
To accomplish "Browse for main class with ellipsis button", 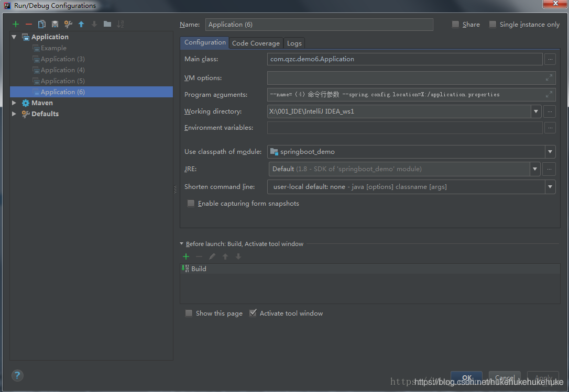I will (550, 59).
